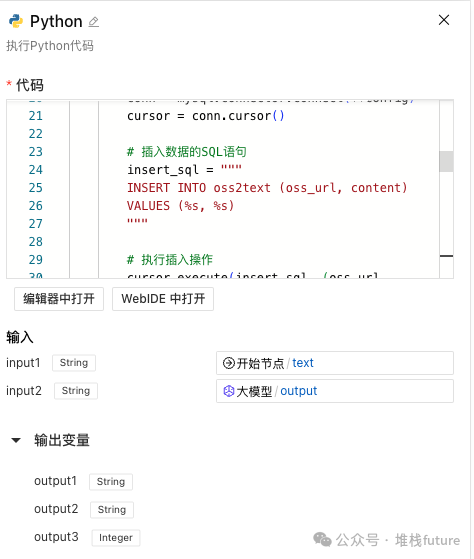
Task: Click the insert_sql assignment on line 24
Action: (184, 170)
